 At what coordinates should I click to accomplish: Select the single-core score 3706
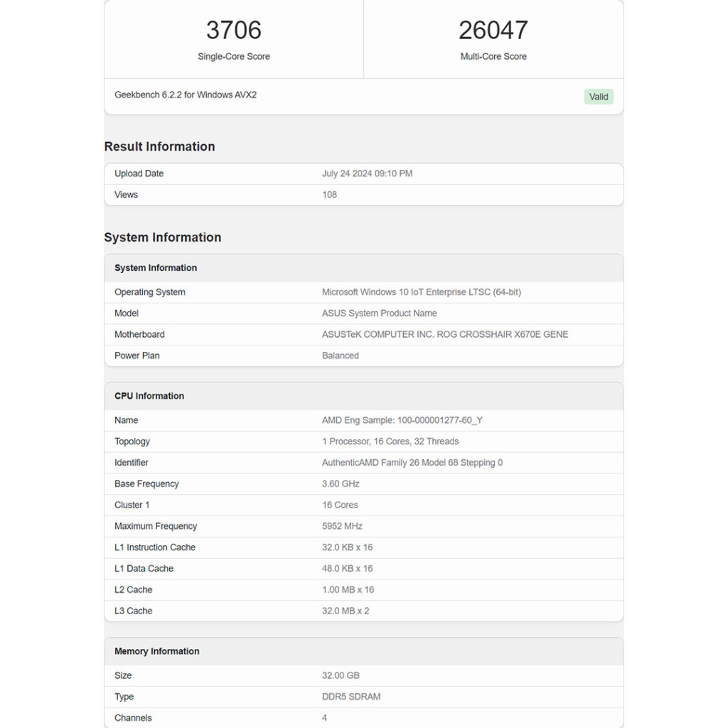[x=233, y=30]
